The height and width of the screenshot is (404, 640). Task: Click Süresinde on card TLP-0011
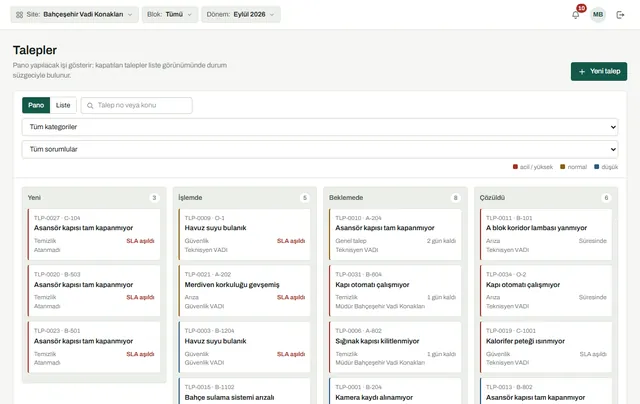592,241
